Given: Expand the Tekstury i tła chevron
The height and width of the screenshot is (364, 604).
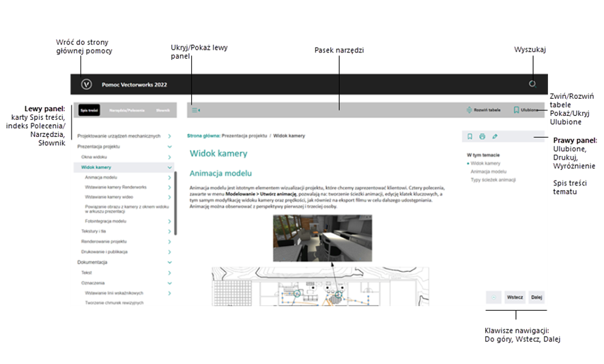Looking at the screenshot, I should tap(169, 231).
